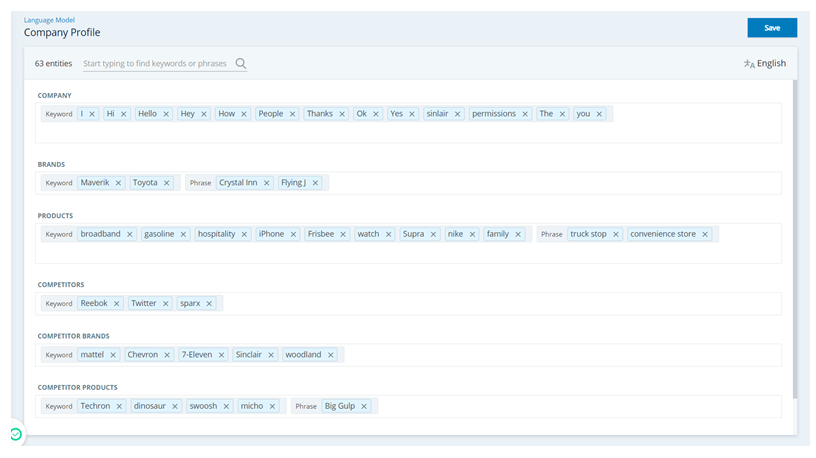Delete the 'sparx' competitor keyword
The width and height of the screenshot is (816, 458).
click(x=209, y=304)
